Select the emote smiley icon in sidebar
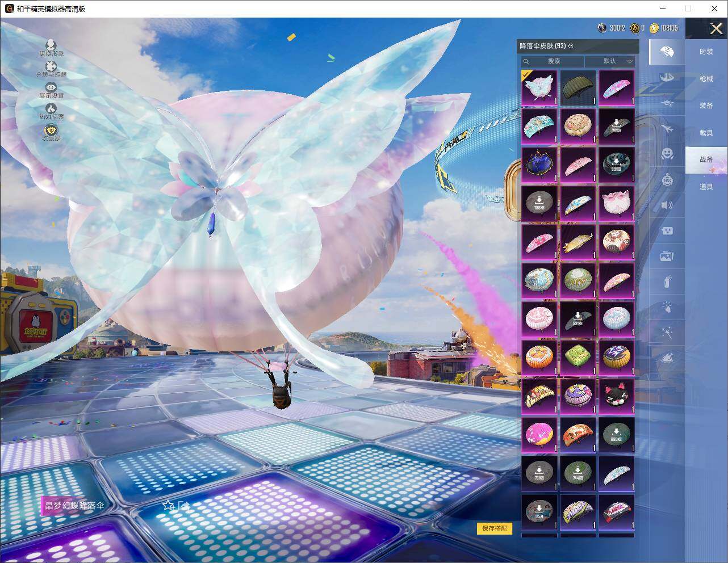 click(x=667, y=153)
